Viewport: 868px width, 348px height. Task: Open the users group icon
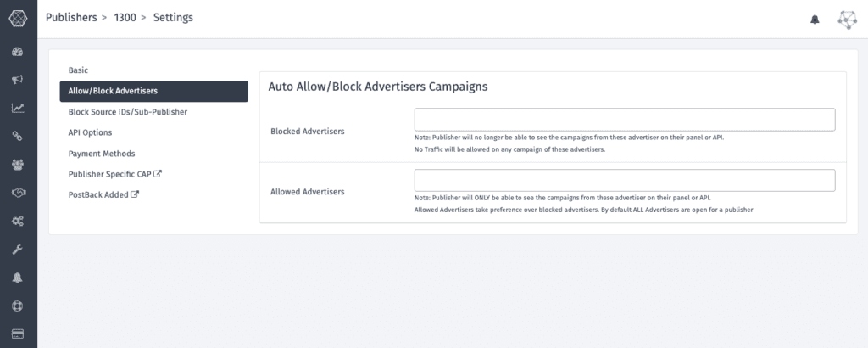tap(18, 165)
